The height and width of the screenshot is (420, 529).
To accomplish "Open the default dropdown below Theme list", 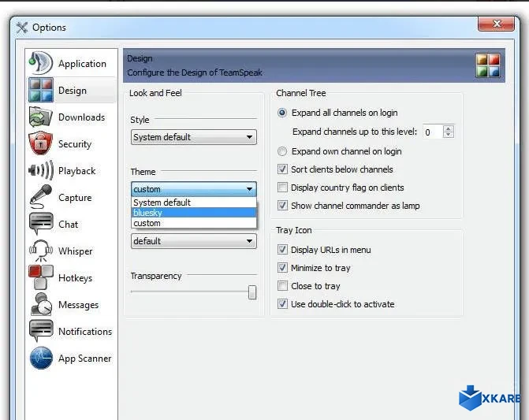I will click(194, 241).
